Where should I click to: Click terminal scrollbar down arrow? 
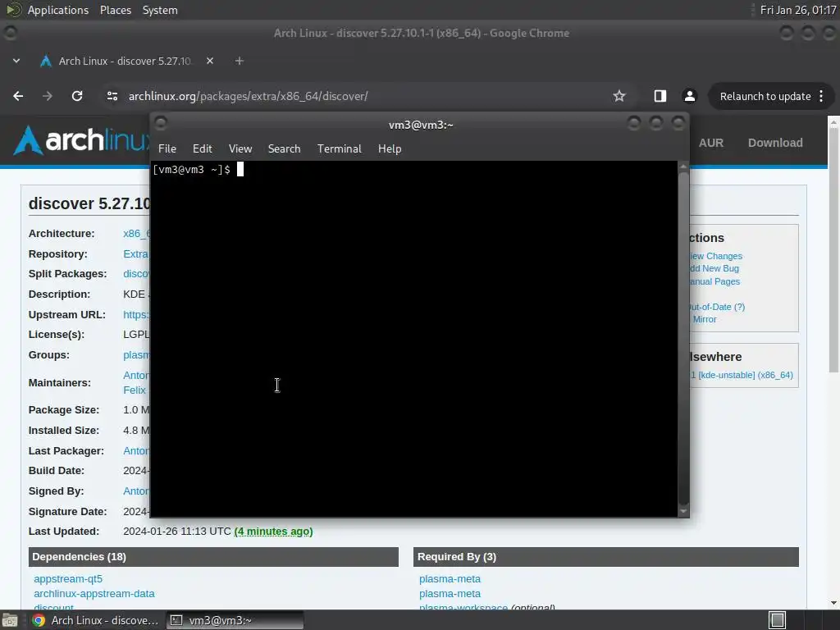coord(683,512)
